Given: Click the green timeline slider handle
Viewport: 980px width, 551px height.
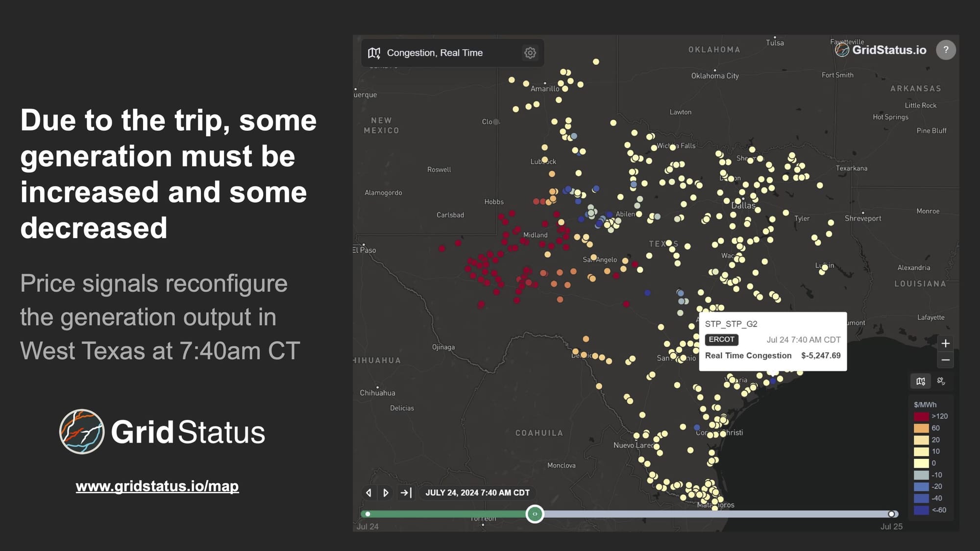Looking at the screenshot, I should pos(535,514).
